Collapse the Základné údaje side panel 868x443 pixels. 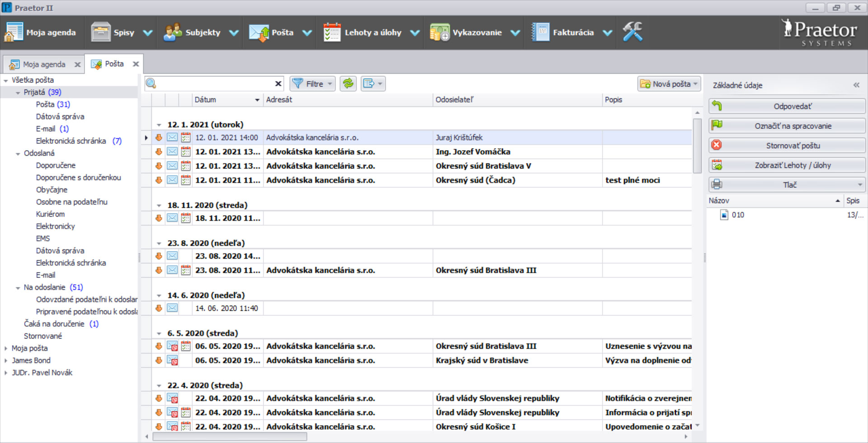[x=856, y=85]
